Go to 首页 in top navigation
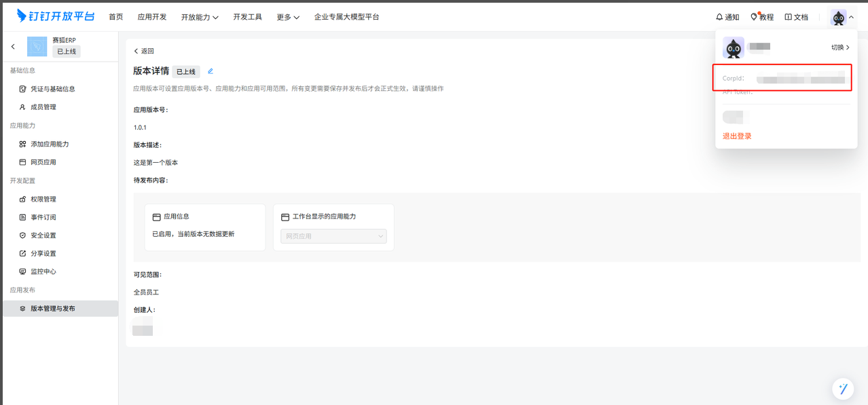The width and height of the screenshot is (868, 405). [116, 17]
